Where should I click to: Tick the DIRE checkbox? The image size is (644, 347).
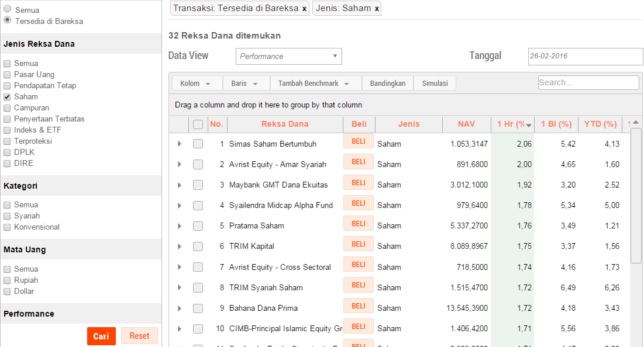7,163
